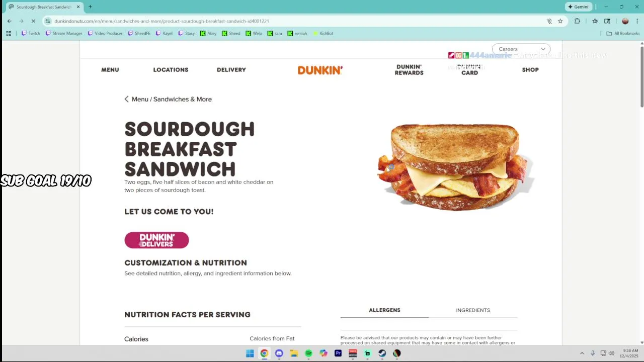Viewport: 644px width, 362px height.
Task: Click the Dunkin' logo
Action: click(x=320, y=70)
